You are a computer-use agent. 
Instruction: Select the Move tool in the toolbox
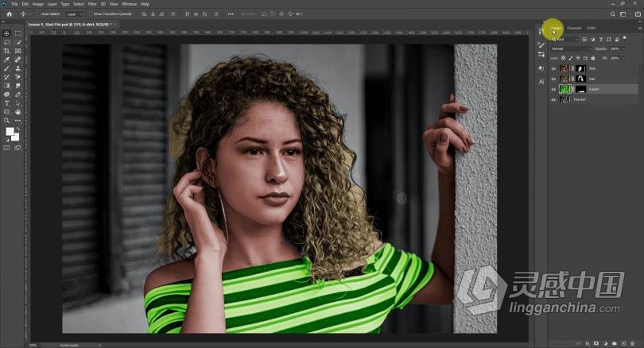click(6, 33)
